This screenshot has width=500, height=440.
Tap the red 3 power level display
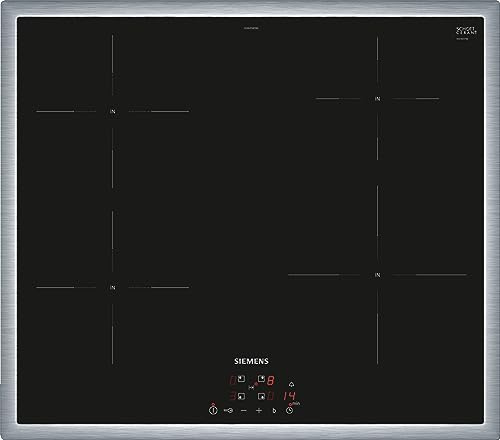click(233, 396)
